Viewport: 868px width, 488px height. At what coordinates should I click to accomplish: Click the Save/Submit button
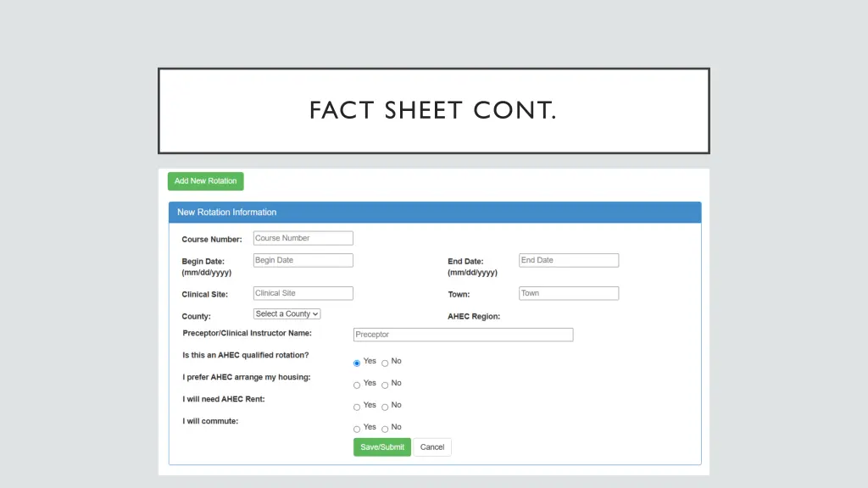tap(381, 447)
